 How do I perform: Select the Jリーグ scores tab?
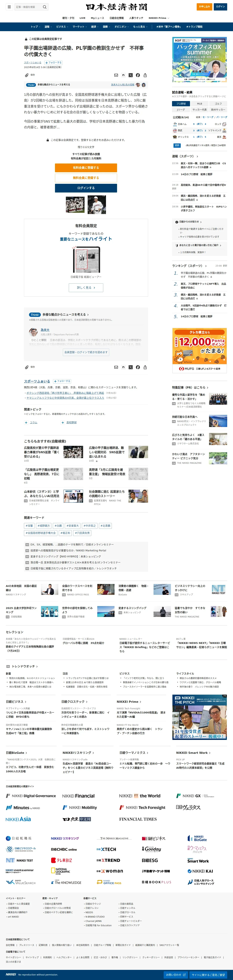(181, 110)
